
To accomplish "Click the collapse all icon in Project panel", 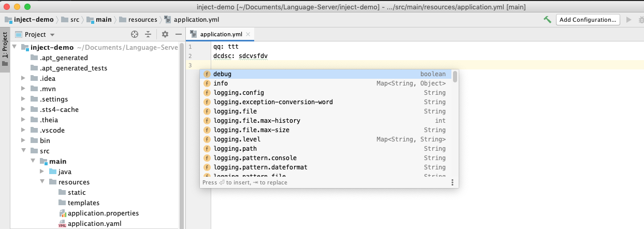I will point(148,34).
